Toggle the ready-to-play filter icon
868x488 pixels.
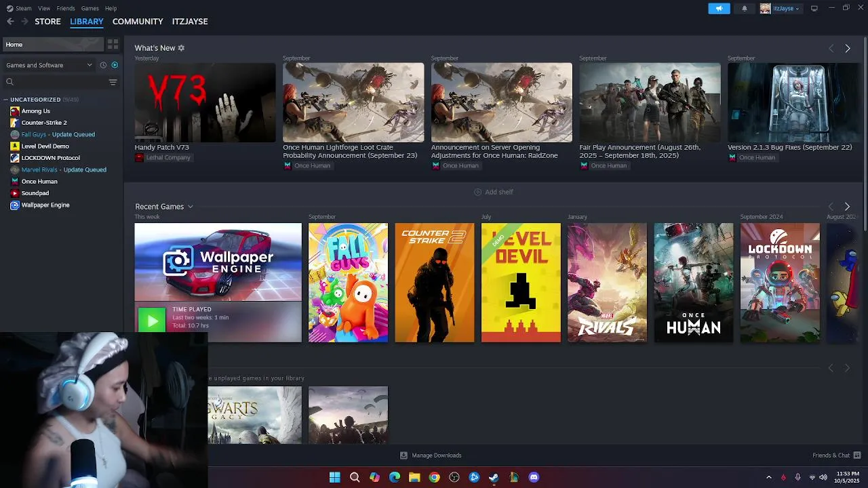(x=115, y=65)
